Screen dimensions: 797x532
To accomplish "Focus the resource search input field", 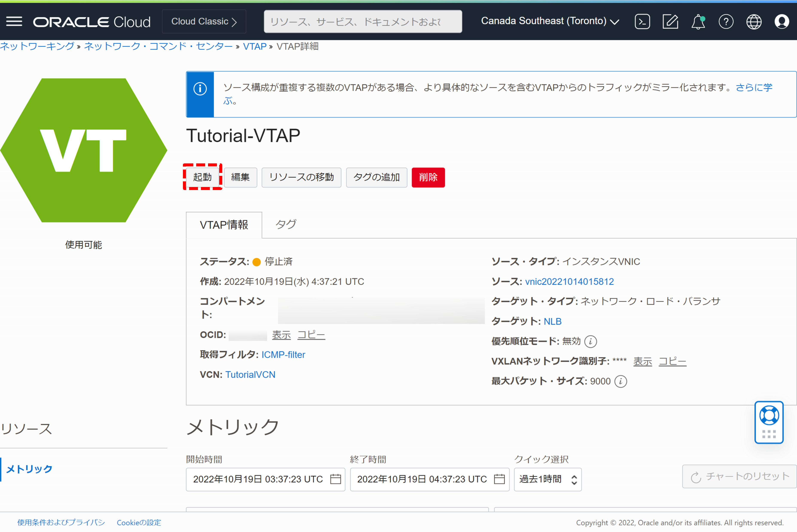I will click(x=363, y=21).
